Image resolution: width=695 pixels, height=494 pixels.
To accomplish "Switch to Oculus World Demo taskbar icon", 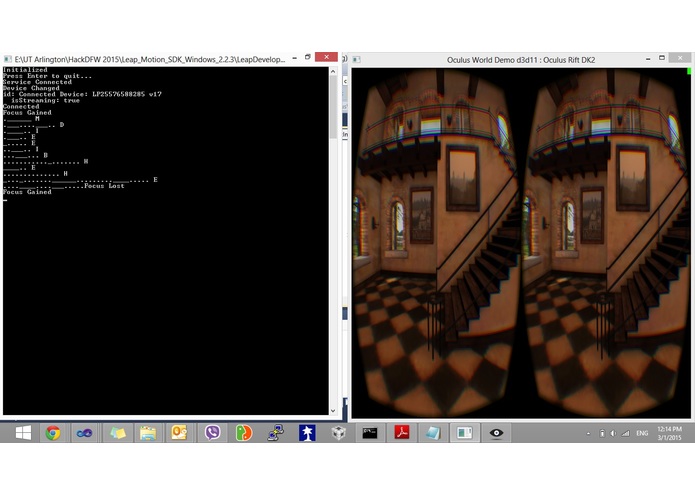I will [x=465, y=432].
